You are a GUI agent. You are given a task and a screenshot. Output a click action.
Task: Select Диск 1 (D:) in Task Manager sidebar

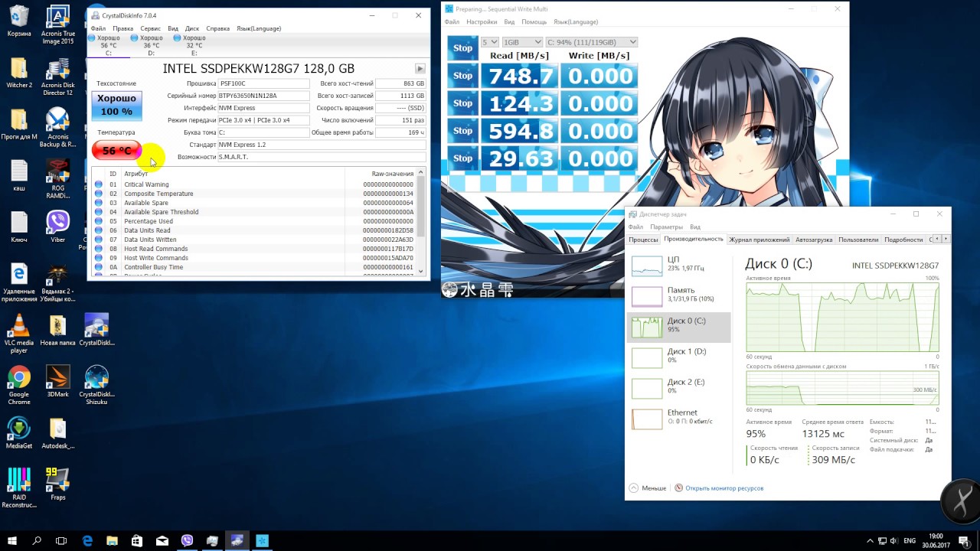point(679,357)
